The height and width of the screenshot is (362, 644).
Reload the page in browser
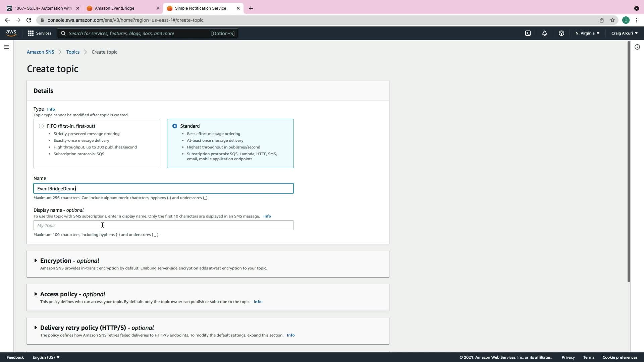(29, 20)
